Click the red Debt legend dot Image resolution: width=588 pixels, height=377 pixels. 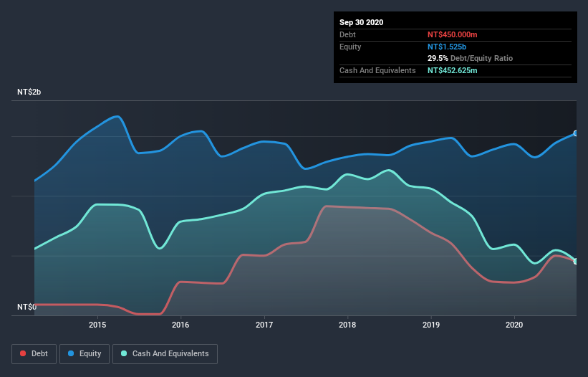(23, 353)
